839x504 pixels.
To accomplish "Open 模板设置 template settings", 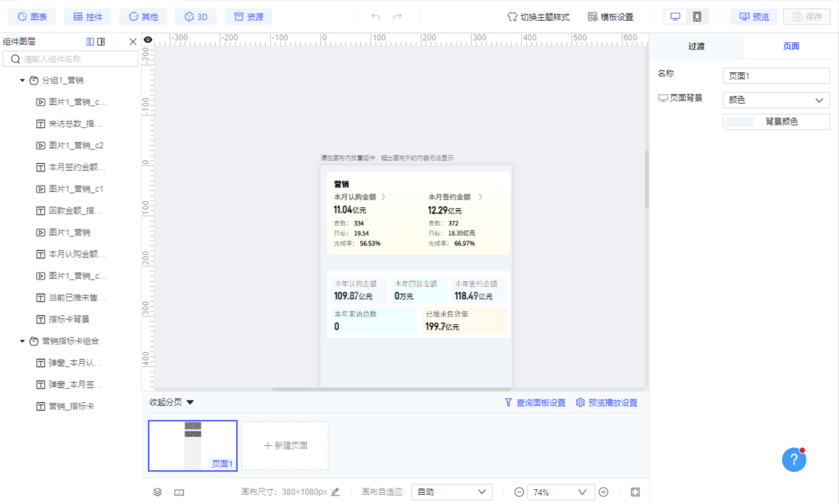I will [610, 17].
